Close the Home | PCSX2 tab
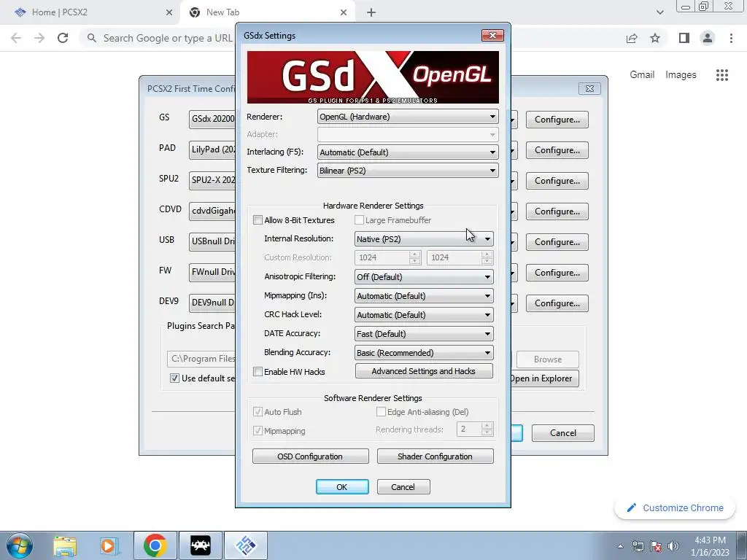This screenshot has width=747, height=560. point(169,12)
